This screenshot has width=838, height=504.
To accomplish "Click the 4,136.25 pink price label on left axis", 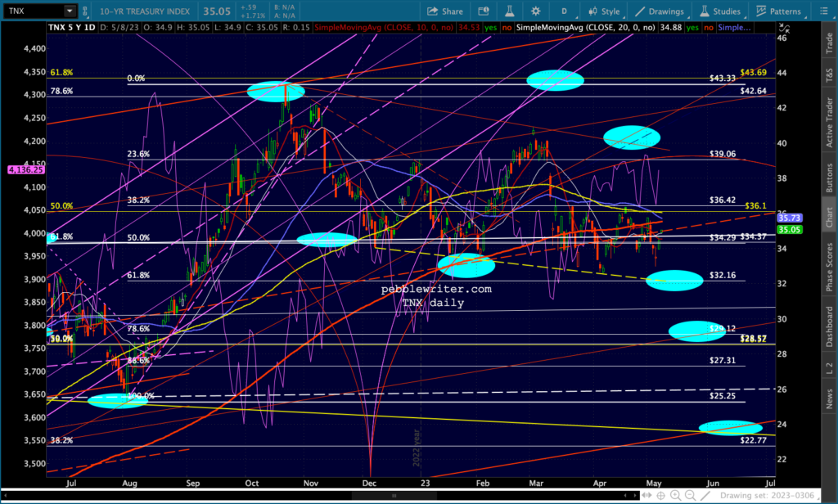I will click(25, 169).
